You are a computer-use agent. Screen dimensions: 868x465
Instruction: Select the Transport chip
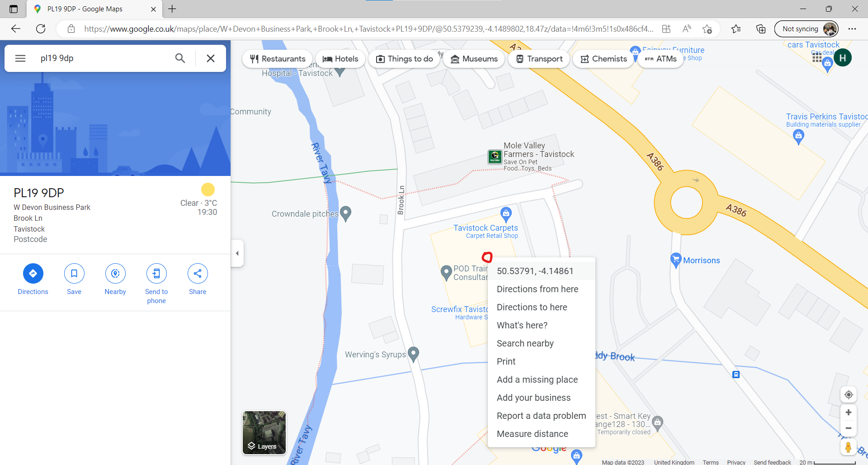click(x=539, y=59)
